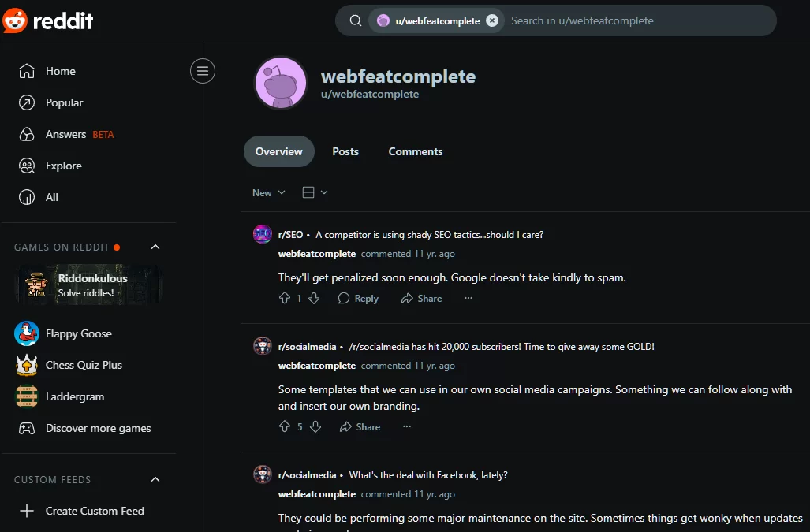Collapse the Custom Feeds section
This screenshot has height=532, width=810.
coord(155,480)
